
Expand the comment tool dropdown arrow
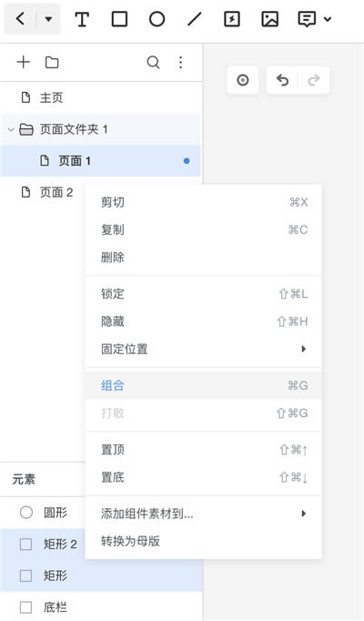[328, 19]
